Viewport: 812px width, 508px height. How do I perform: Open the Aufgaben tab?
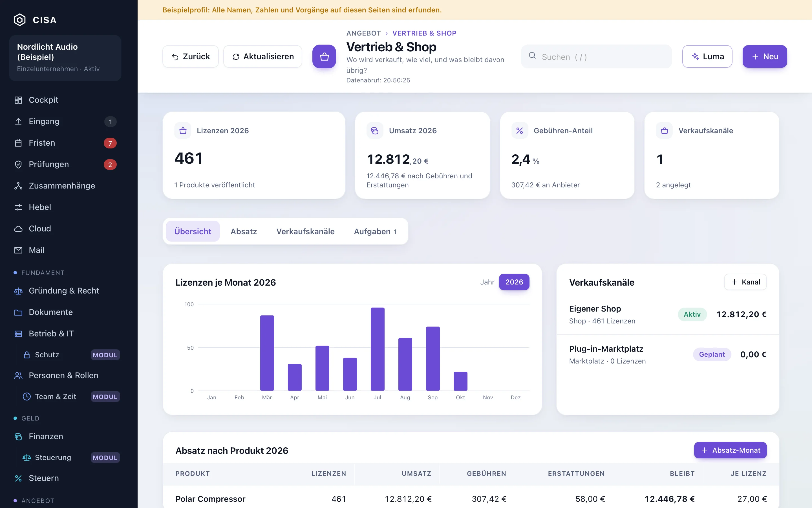(x=375, y=231)
